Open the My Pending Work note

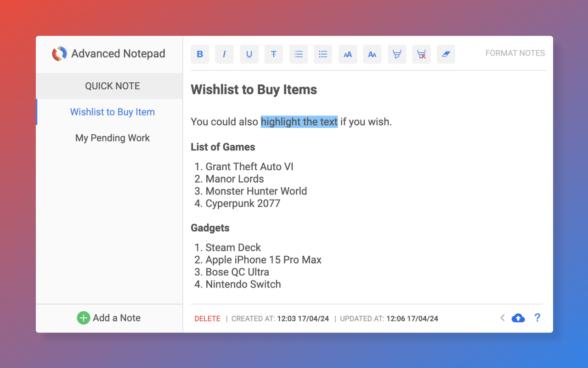109,138
